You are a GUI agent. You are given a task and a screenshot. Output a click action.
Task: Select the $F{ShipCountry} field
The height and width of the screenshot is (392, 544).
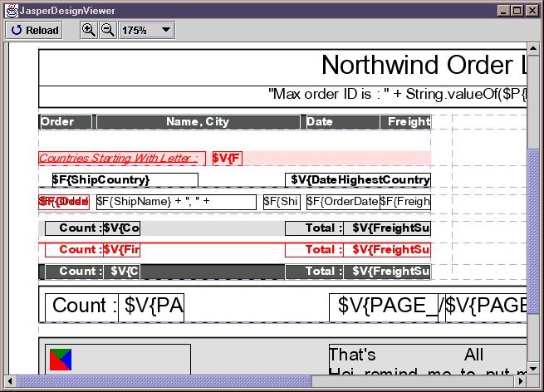tap(125, 180)
